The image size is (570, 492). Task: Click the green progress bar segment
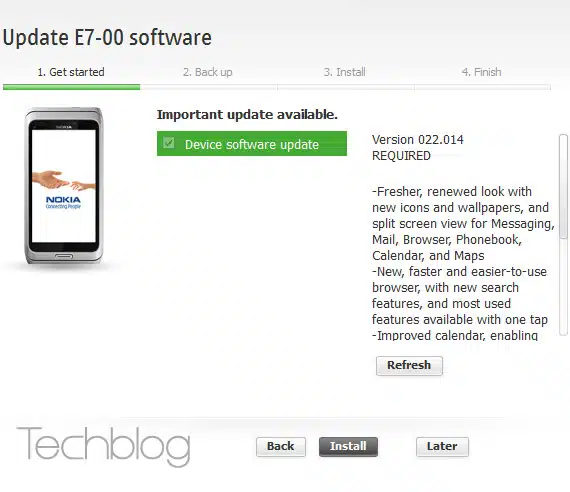(71, 87)
